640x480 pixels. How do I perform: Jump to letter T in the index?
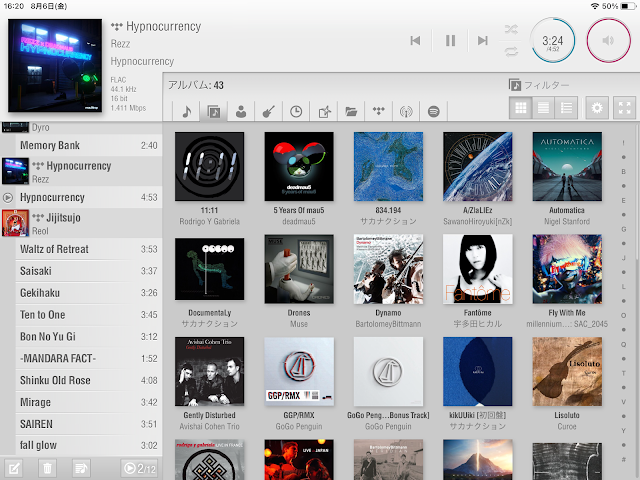pyautogui.click(x=623, y=373)
